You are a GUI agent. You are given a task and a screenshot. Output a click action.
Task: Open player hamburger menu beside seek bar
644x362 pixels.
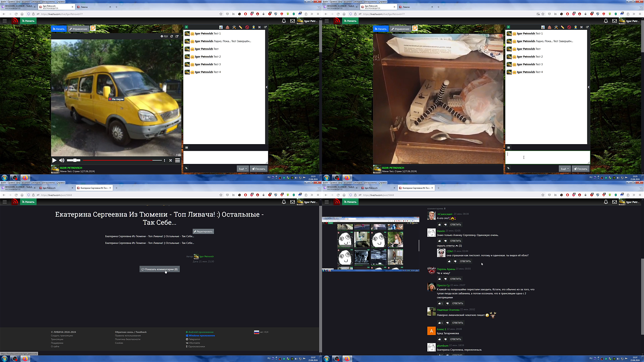[177, 160]
